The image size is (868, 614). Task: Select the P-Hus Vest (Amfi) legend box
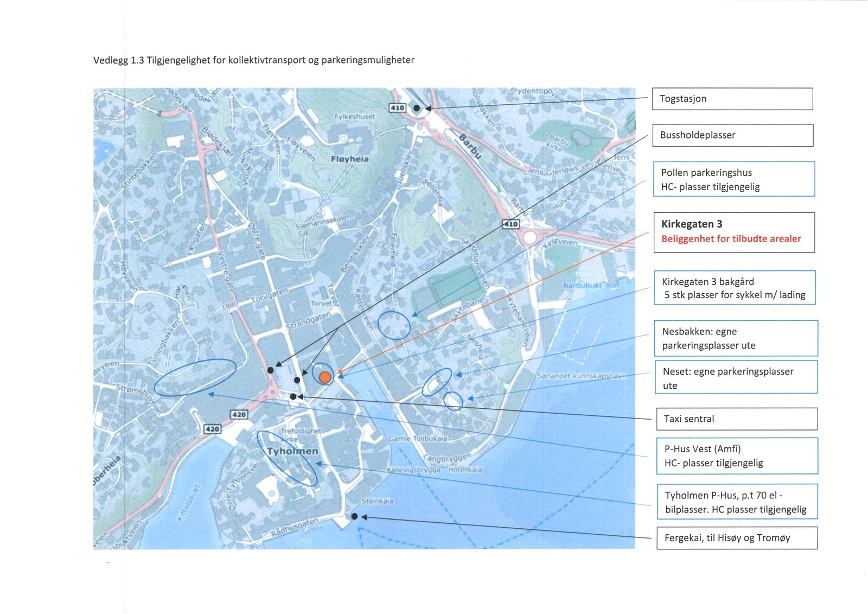[x=737, y=456]
